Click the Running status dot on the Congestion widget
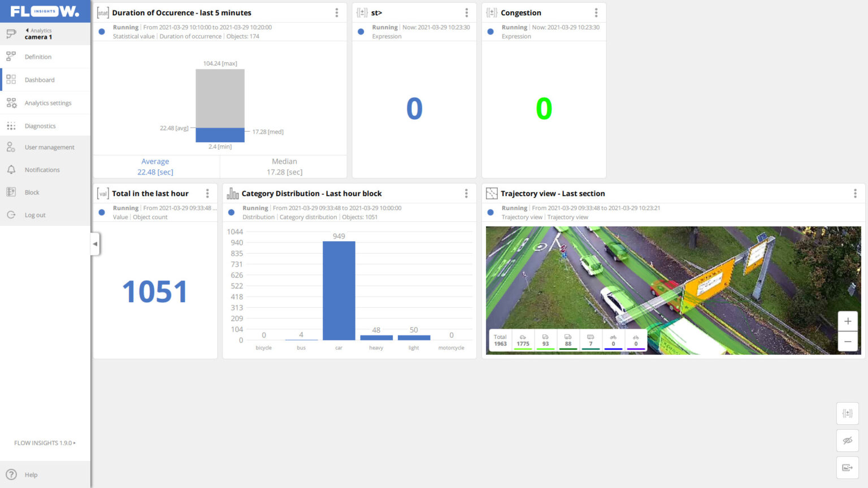Screen dimensions: 868x488 pyautogui.click(x=490, y=32)
